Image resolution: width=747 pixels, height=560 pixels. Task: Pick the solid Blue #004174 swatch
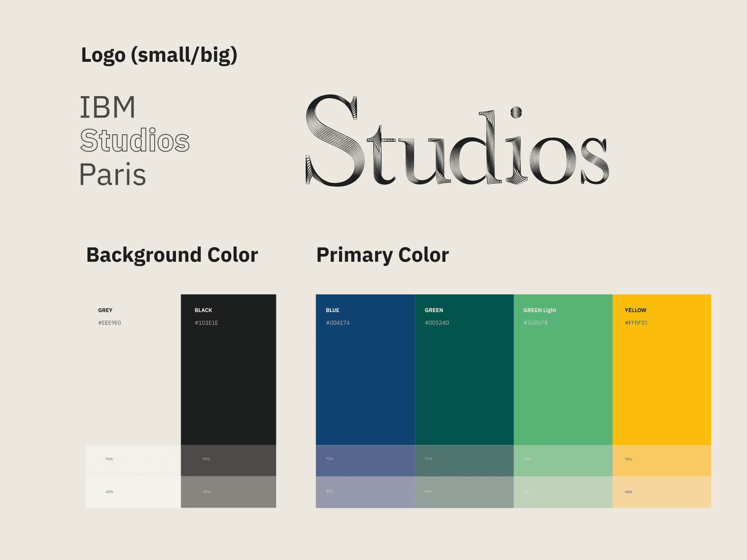coord(365,369)
